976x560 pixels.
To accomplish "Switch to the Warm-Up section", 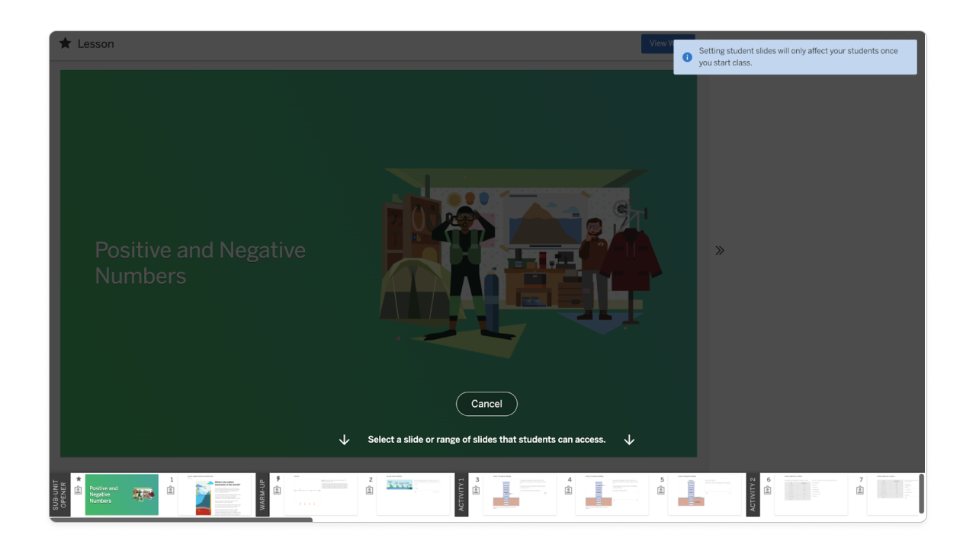I will [x=262, y=494].
